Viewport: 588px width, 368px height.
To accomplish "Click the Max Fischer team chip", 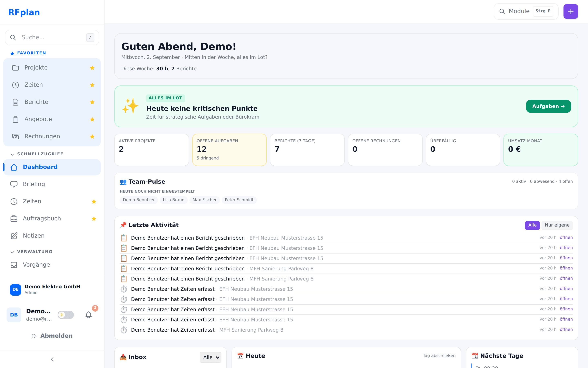I will [205, 200].
